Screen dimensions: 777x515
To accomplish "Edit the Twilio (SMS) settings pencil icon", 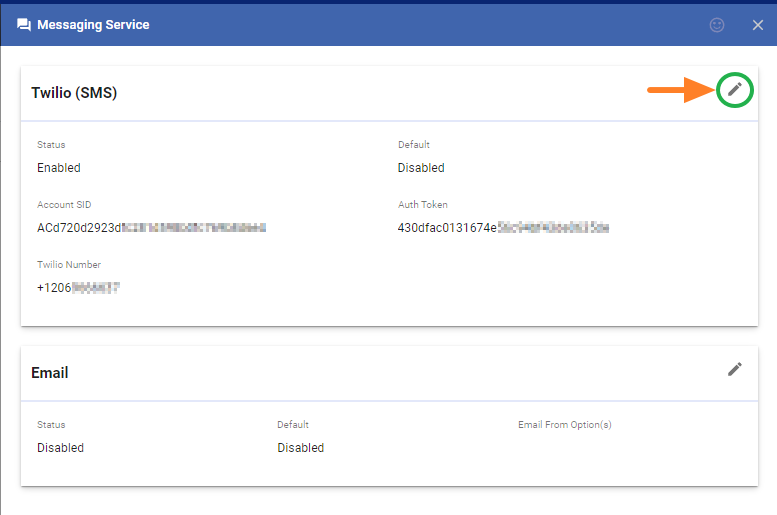I will tap(734, 89).
